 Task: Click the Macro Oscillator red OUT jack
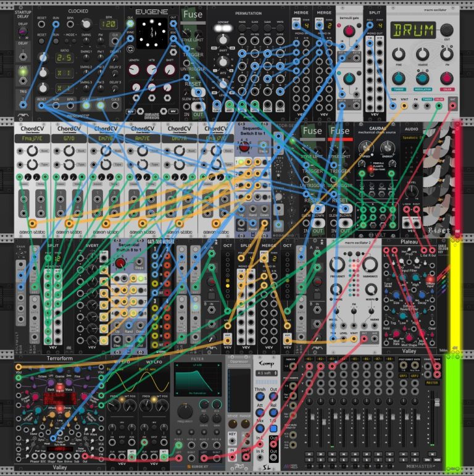(452, 106)
